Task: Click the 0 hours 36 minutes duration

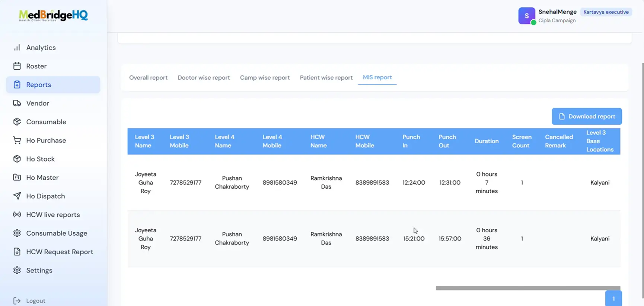Action: [487, 239]
